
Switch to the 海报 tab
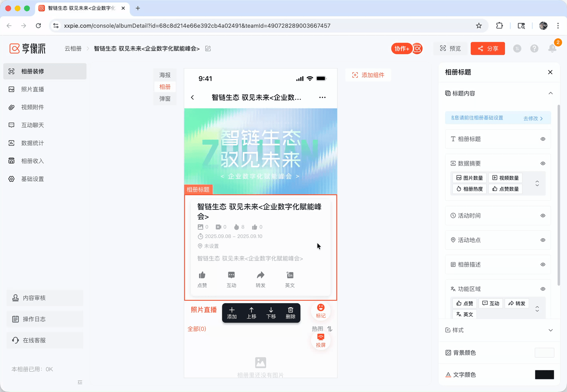pos(165,75)
